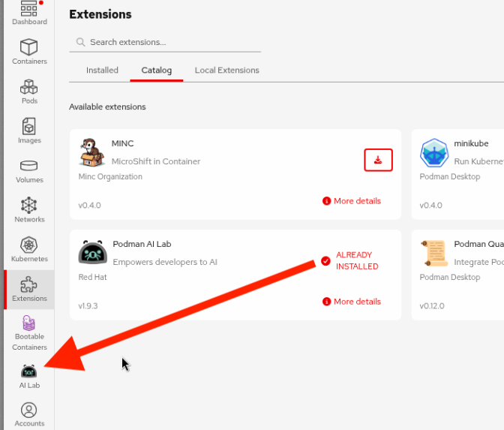
Task: Open Kubernetes section in sidebar
Action: coord(28,249)
